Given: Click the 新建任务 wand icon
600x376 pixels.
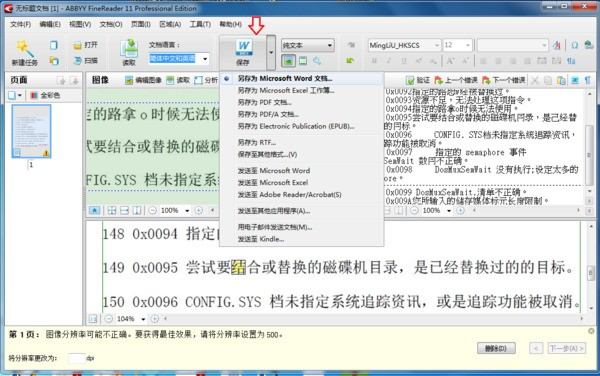Looking at the screenshot, I should click(x=24, y=48).
